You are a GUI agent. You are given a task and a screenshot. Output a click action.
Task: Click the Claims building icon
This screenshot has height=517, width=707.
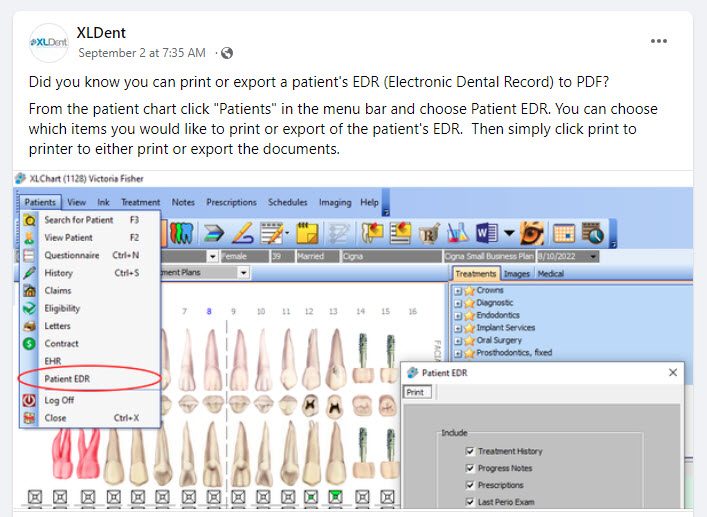pyautogui.click(x=29, y=291)
